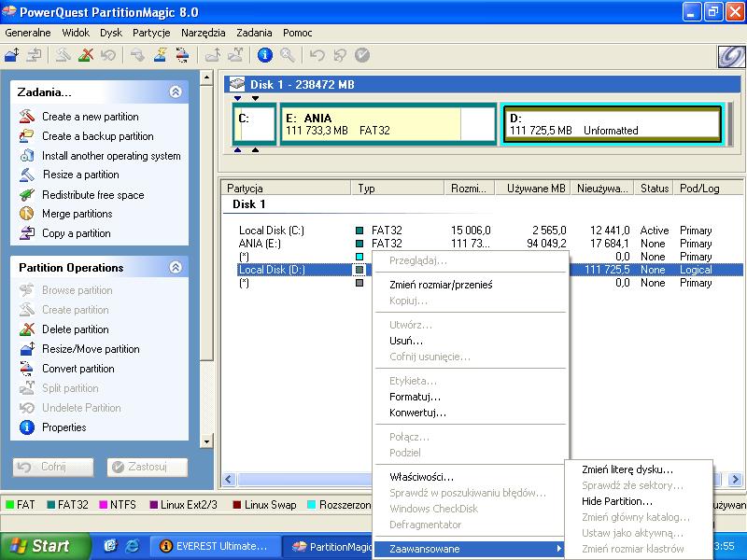Click the Resize/Move partition operation icon
747x560 pixels.
coord(27,348)
